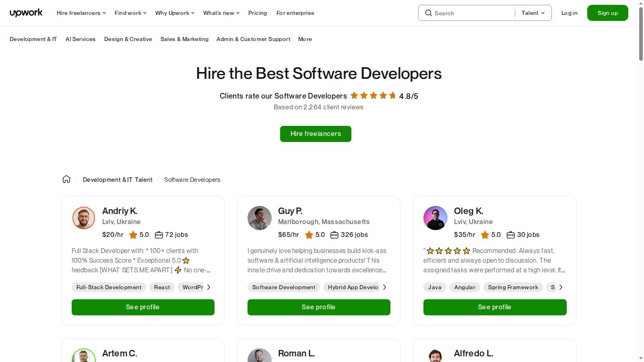Click the briefcase icon showing 326 jobs on Guy P.'s card

[334, 234]
